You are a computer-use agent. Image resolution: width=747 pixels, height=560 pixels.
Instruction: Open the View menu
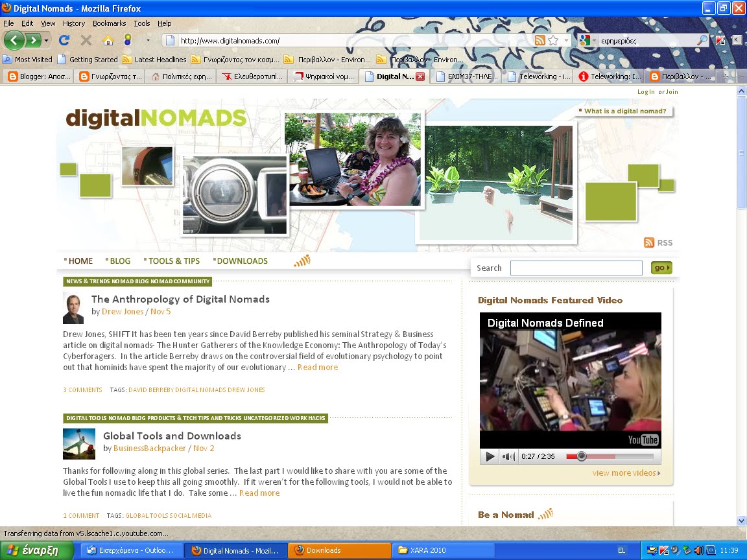click(48, 23)
